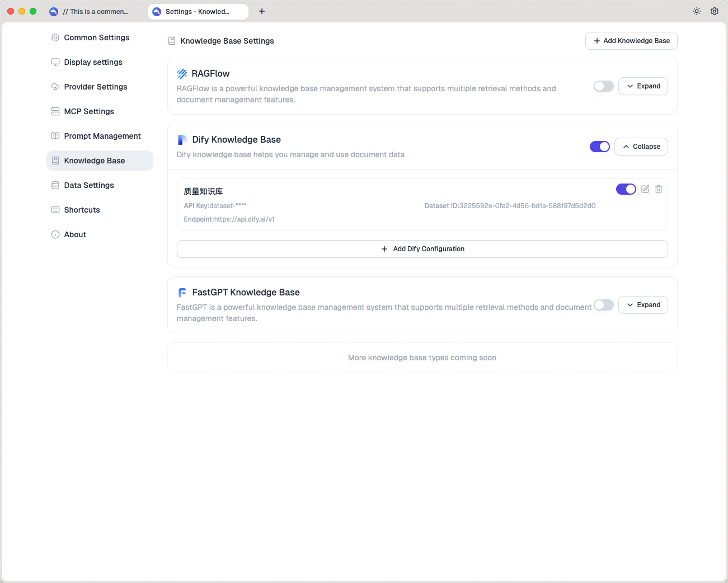Click the RAGFlow heading text

(210, 74)
